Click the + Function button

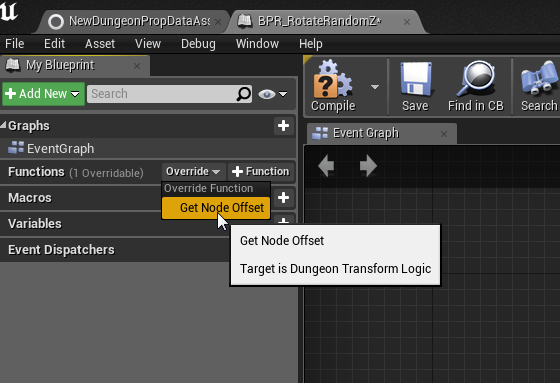pos(261,171)
